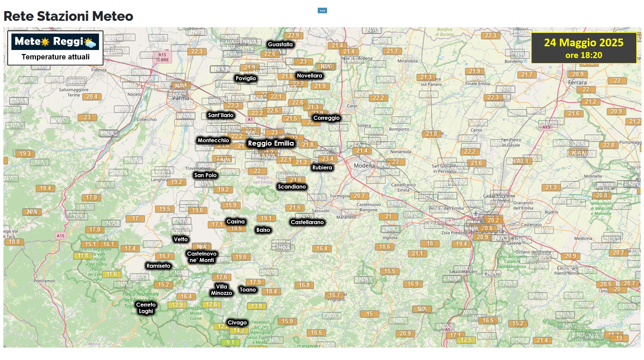Open the 23.4 station marker near Rubiera

pyautogui.click(x=328, y=159)
